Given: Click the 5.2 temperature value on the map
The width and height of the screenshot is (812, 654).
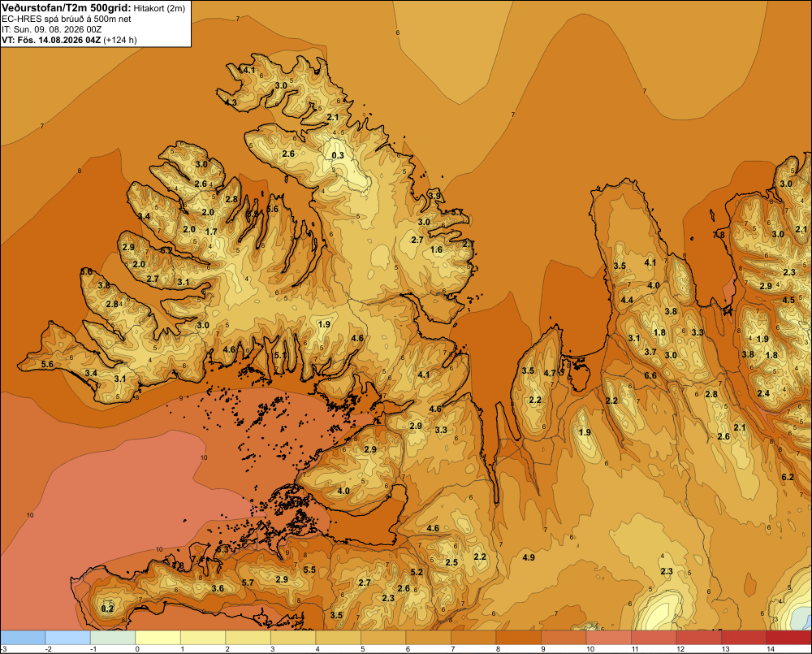Looking at the screenshot, I should coord(417,573).
